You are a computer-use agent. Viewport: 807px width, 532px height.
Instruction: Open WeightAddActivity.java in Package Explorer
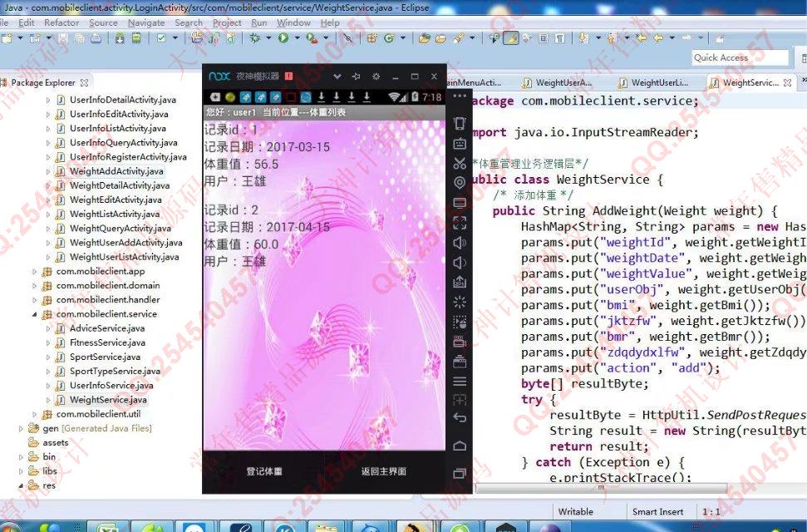pyautogui.click(x=116, y=171)
